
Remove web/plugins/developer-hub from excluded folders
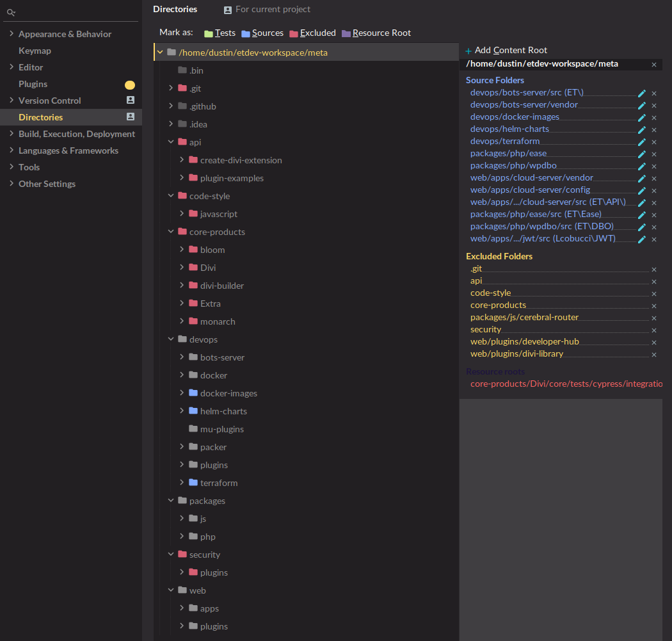tap(654, 343)
